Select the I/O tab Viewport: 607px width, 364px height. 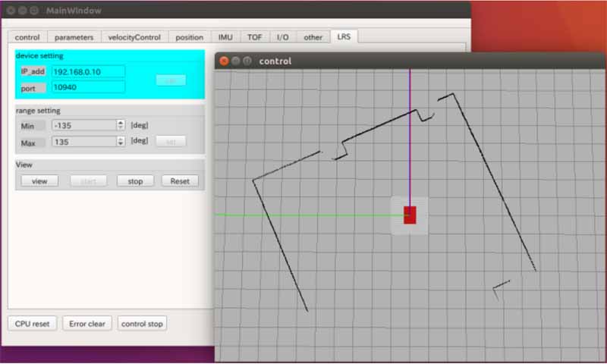pos(282,37)
